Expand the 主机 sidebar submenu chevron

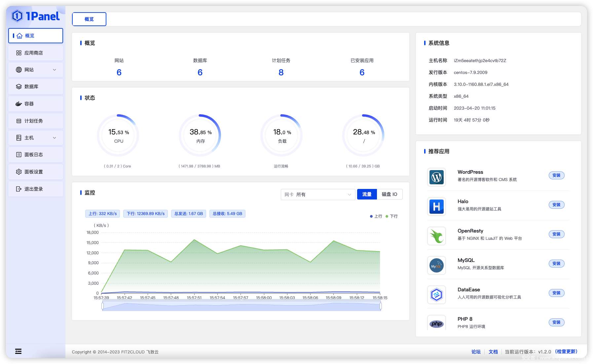click(55, 138)
